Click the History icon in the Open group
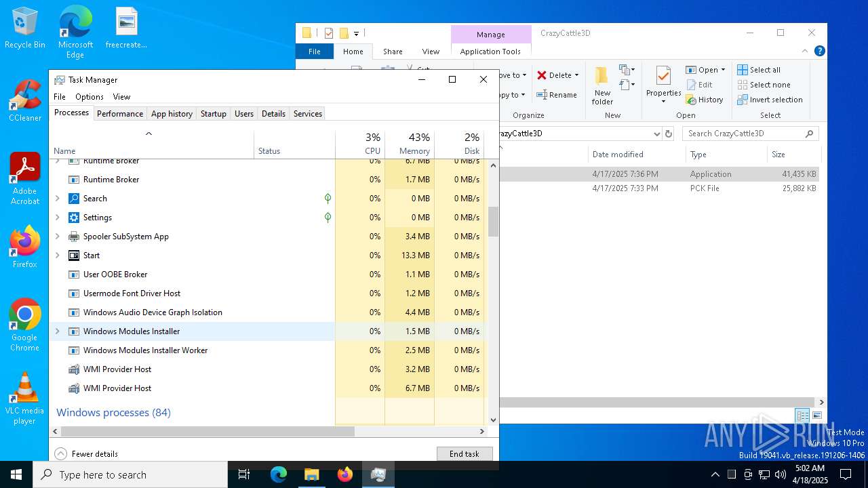 pos(691,100)
